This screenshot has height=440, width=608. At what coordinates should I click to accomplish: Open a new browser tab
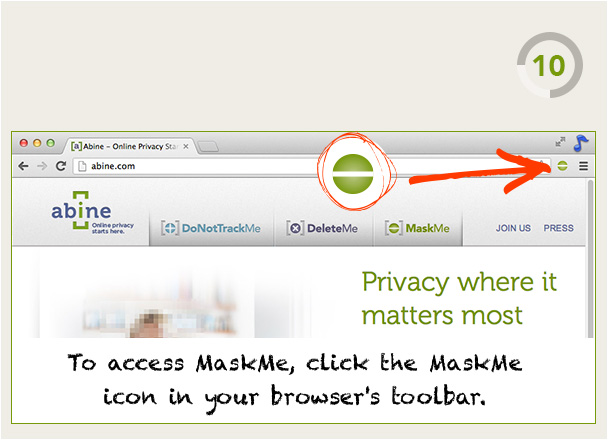tap(208, 147)
